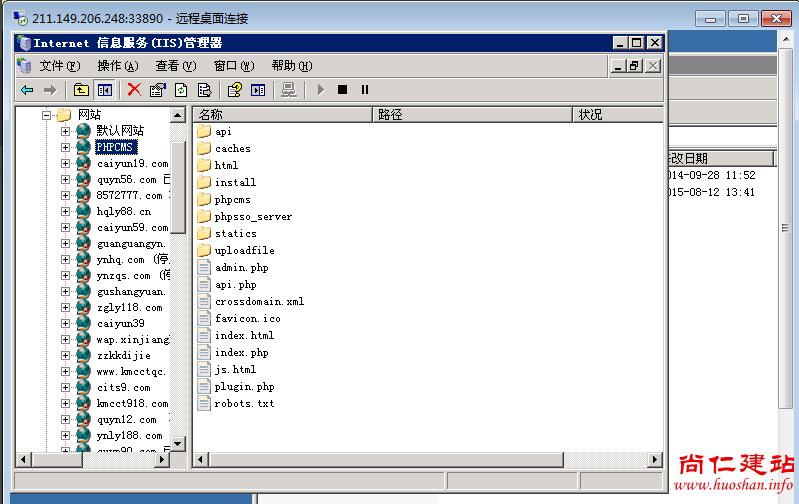Click the Export List toolbar icon

[204, 90]
